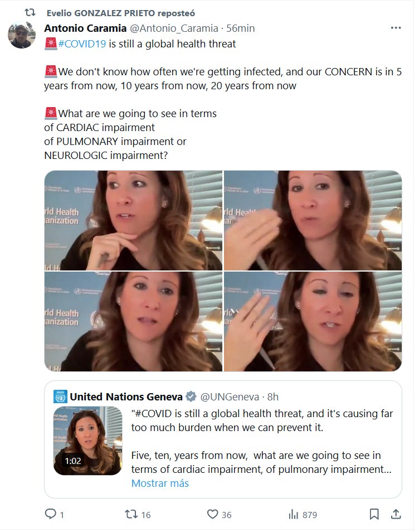This screenshot has height=532, width=419.
Task: Bookmark this post
Action: (x=374, y=514)
